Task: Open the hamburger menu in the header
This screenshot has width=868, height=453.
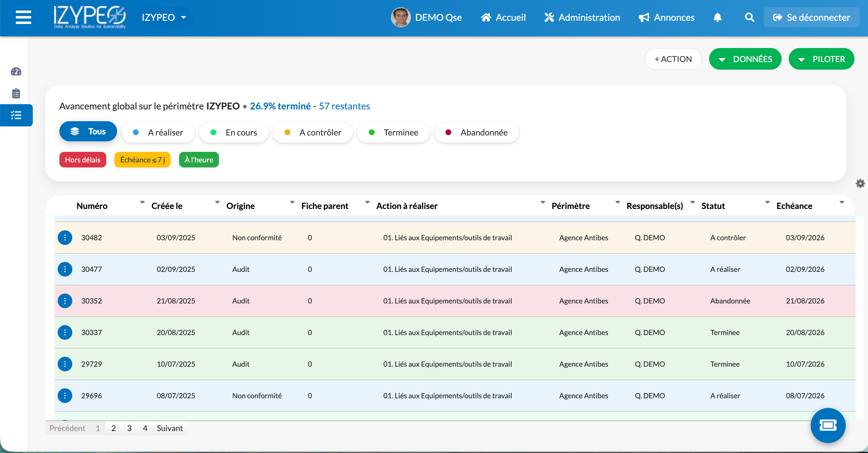Action: 23,17
